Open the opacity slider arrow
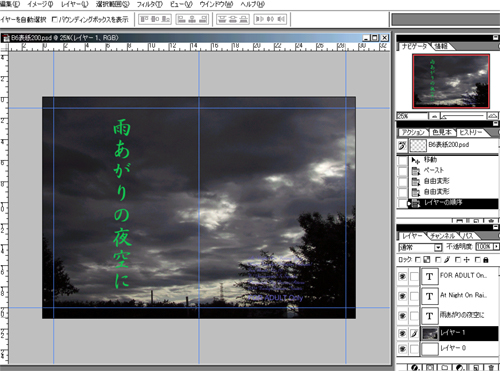Image resolution: width=500 pixels, height=371 pixels. (x=496, y=247)
